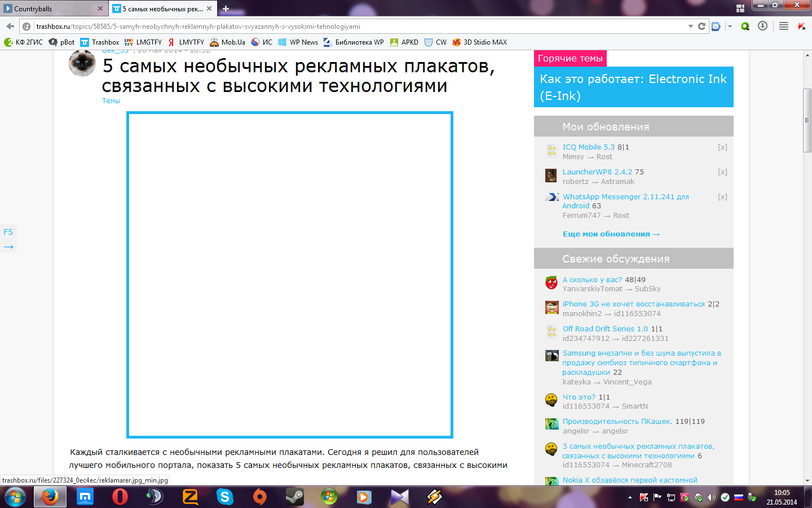
Task: Close the Countryballs tab
Action: (100, 8)
